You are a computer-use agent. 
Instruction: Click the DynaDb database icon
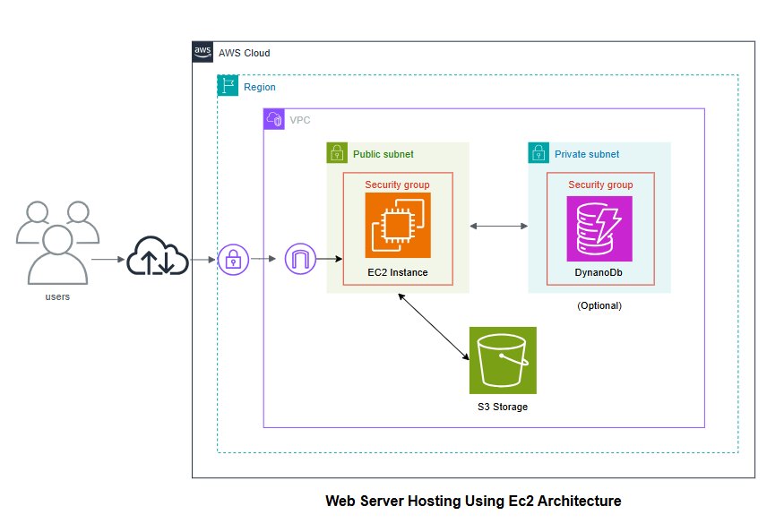point(599,228)
